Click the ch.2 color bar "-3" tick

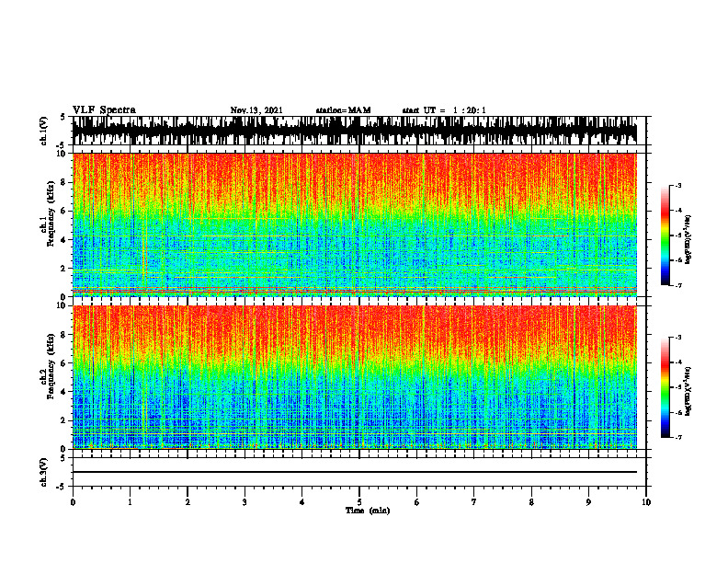678,338
